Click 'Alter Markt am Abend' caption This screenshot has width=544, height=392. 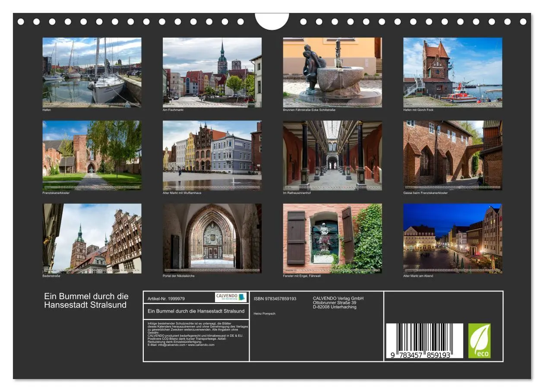pyautogui.click(x=418, y=276)
